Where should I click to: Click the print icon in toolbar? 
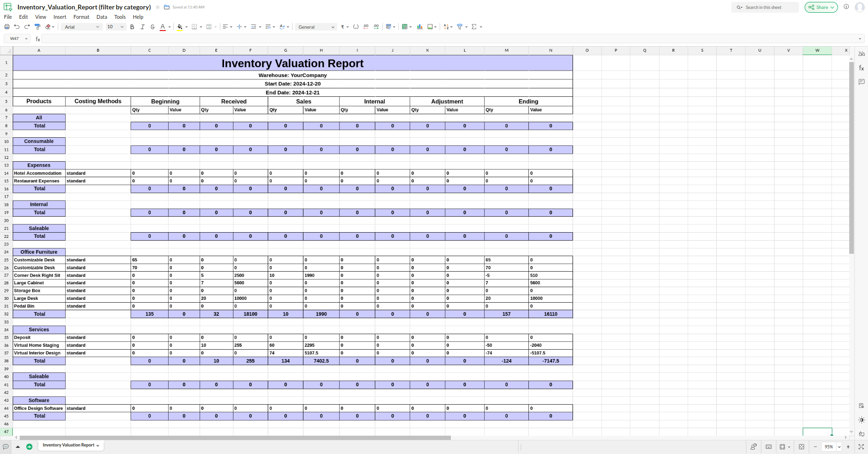coord(7,27)
